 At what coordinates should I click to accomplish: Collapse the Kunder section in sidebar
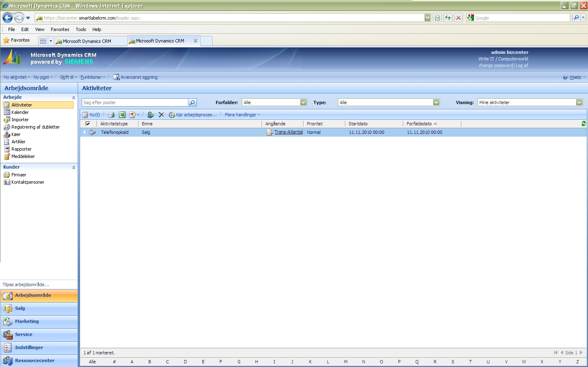click(74, 167)
